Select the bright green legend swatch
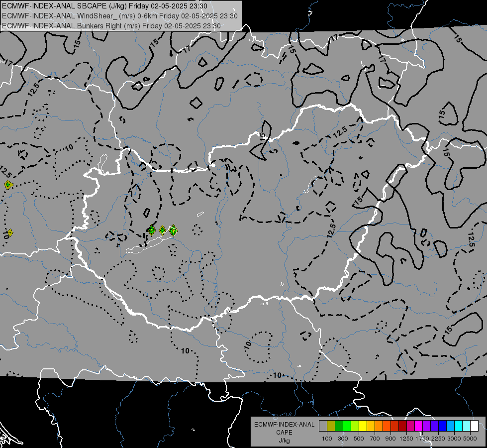This screenshot has width=487, height=448. pyautogui.click(x=347, y=426)
